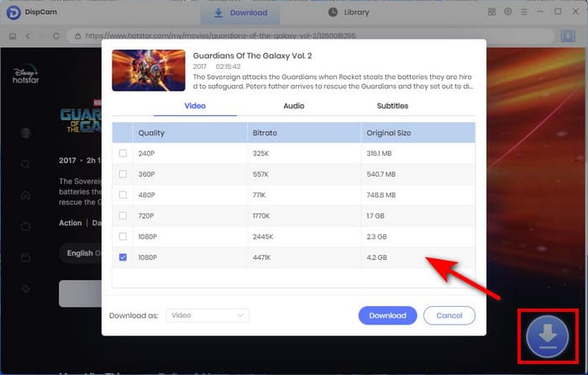The image size is (588, 375).
Task: Click the header select-all checkbox cell
Action: click(123, 133)
